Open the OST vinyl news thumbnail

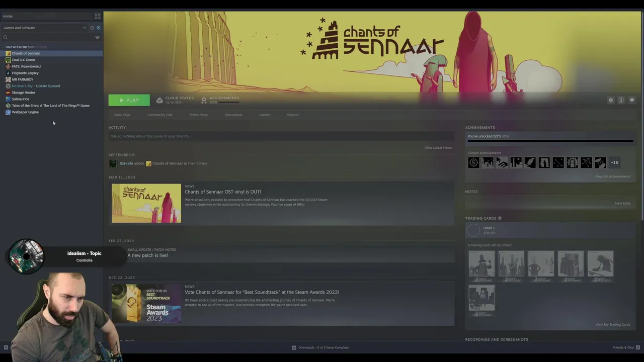click(x=146, y=203)
